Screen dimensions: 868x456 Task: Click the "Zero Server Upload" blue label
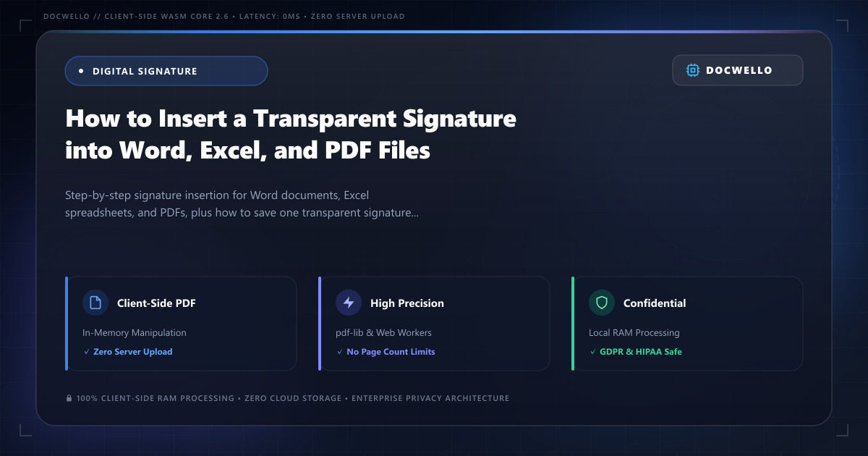(x=133, y=352)
